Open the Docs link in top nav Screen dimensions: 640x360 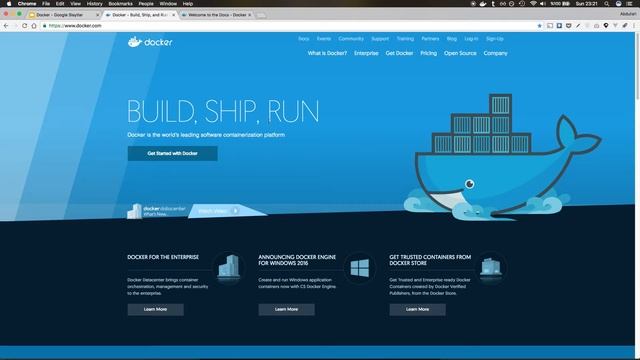[304, 39]
